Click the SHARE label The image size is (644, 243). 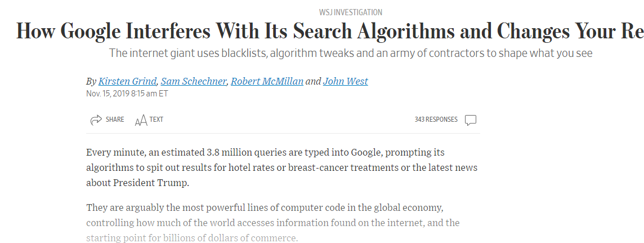115,120
